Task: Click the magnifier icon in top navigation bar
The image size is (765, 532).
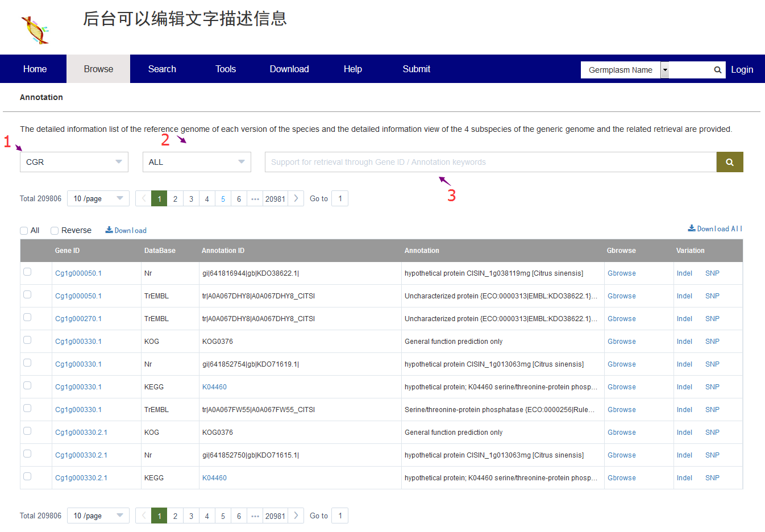Action: 718,70
